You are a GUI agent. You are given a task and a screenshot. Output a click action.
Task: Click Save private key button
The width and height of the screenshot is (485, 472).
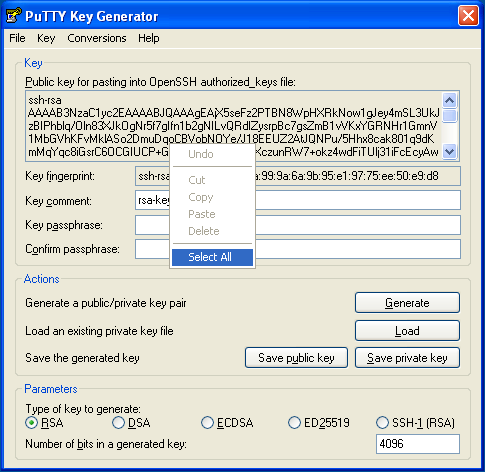click(407, 358)
